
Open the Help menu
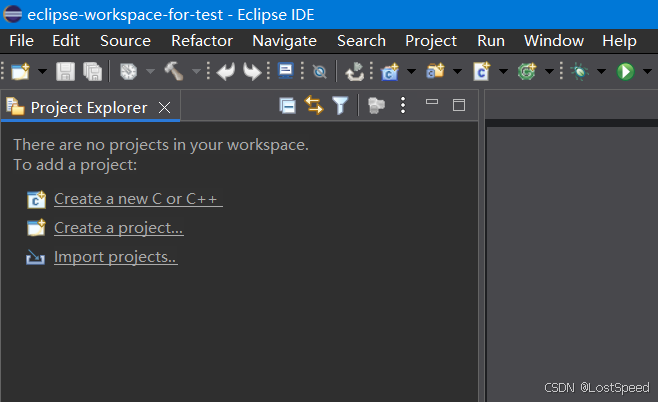click(619, 41)
